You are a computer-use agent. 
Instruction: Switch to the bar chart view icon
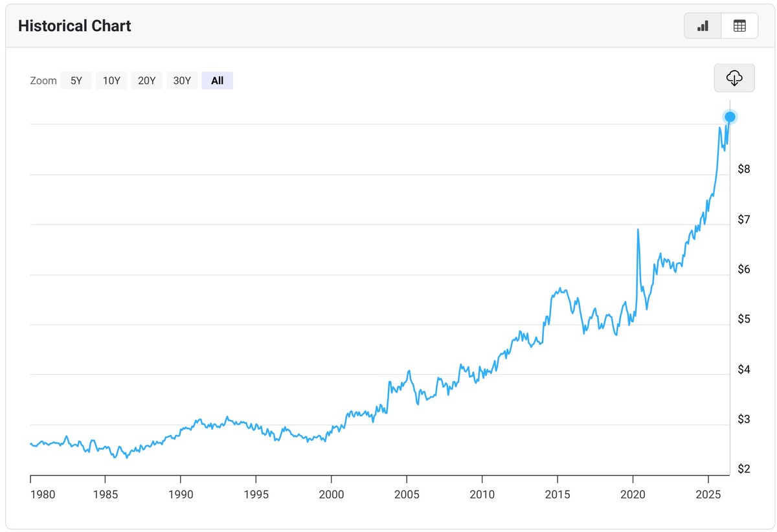[x=703, y=26]
